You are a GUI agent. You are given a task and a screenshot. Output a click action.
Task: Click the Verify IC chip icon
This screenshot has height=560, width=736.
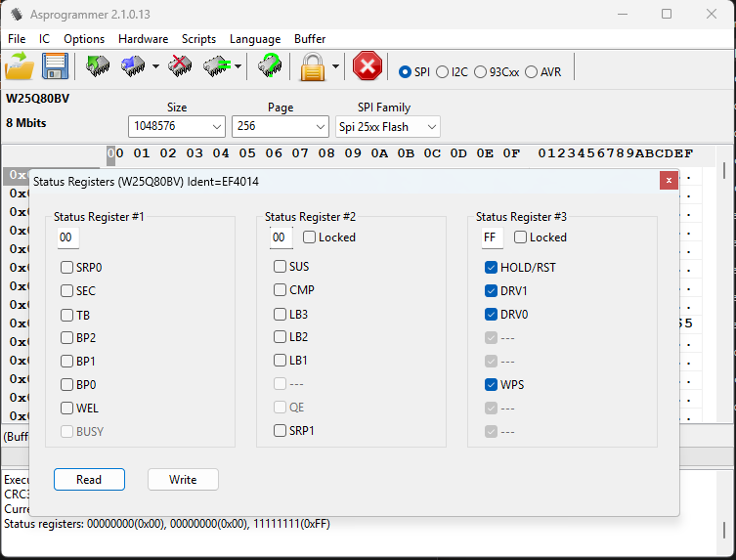pyautogui.click(x=216, y=66)
